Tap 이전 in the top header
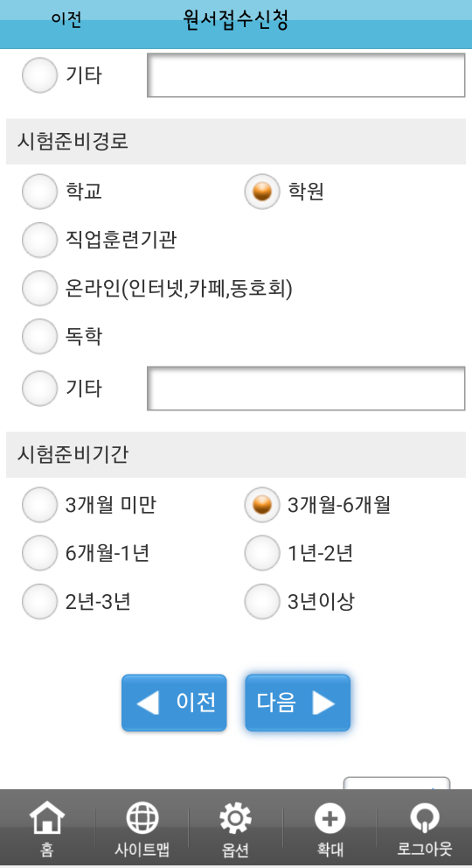Image resolution: width=472 pixels, height=868 pixels. [x=66, y=19]
